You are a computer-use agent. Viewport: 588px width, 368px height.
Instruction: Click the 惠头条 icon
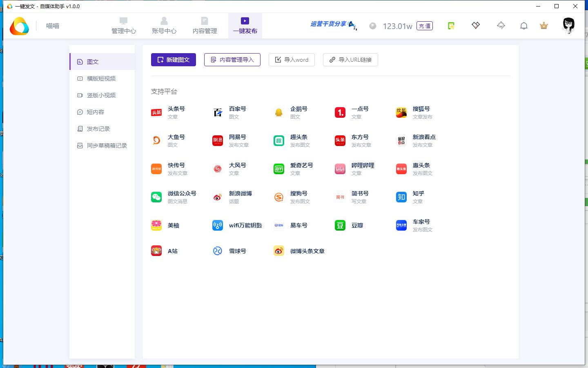click(x=401, y=169)
